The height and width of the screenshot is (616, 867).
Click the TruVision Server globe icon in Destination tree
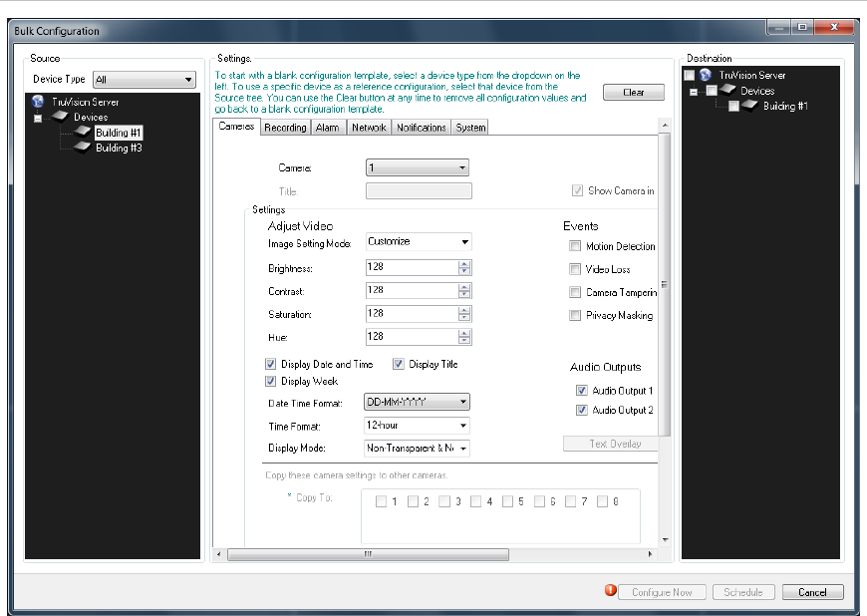click(705, 75)
